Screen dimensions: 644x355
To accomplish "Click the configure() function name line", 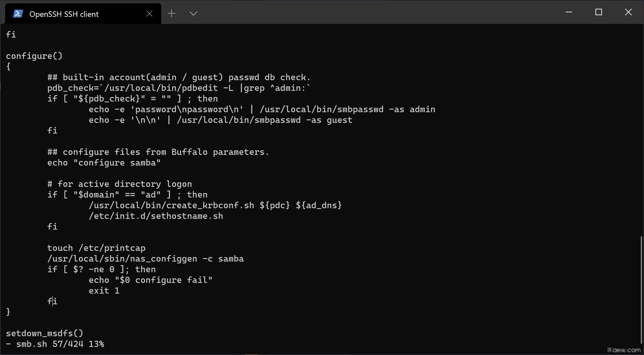I will pos(34,56).
